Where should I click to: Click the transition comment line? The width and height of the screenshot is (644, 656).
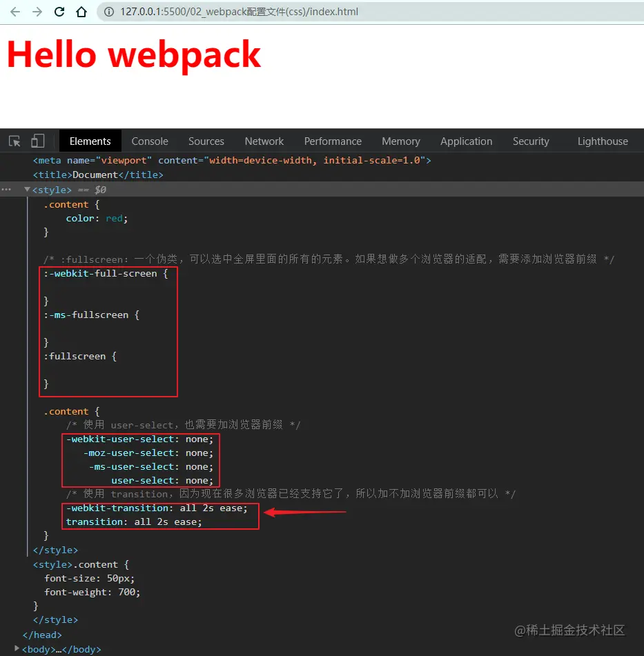click(291, 494)
